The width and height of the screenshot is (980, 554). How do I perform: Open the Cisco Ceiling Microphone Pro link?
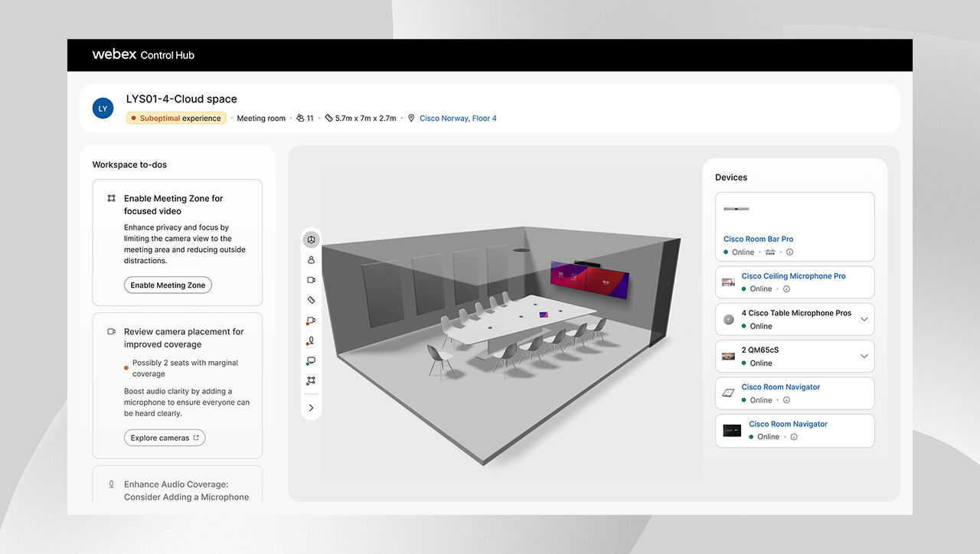coord(793,276)
